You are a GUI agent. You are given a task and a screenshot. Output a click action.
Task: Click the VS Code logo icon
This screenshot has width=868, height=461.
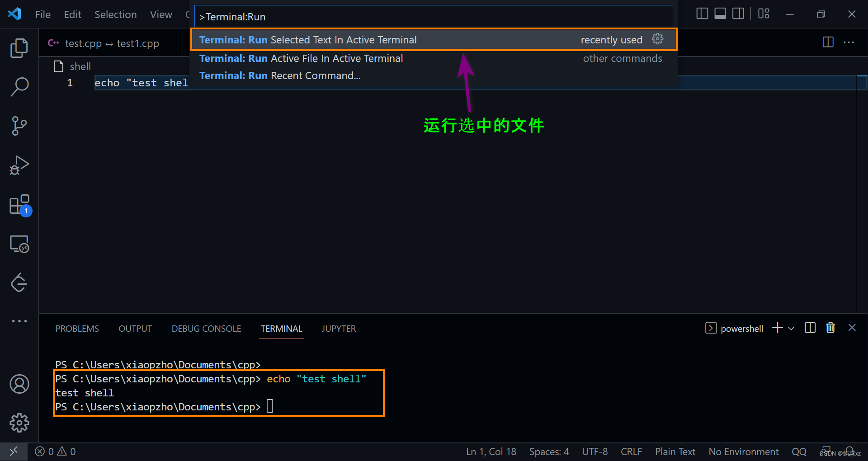tap(14, 14)
